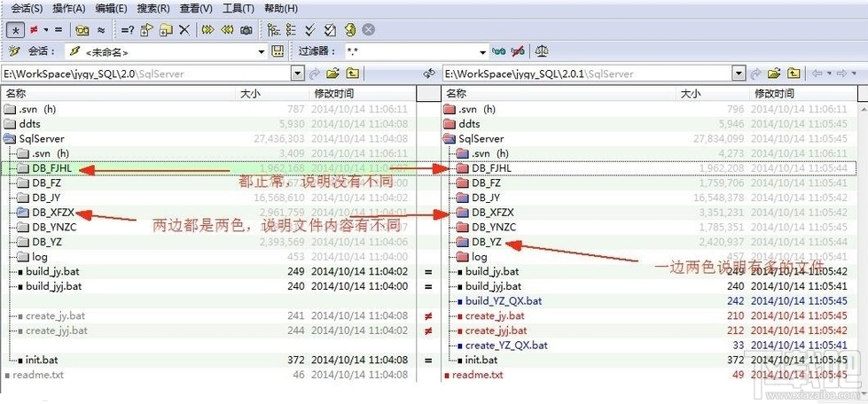Open the Back arrow history dropdown
This screenshot has height=404, width=868.
click(x=829, y=73)
